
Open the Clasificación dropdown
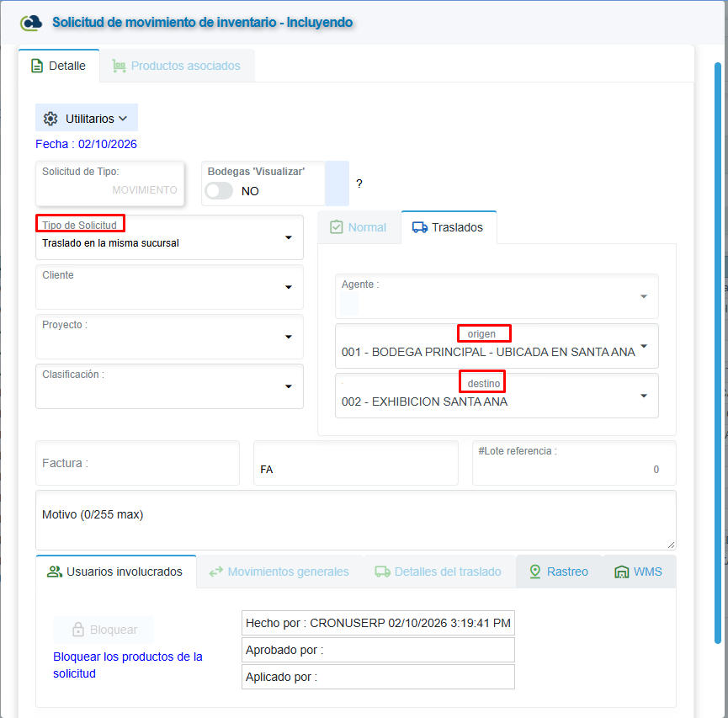coord(289,387)
